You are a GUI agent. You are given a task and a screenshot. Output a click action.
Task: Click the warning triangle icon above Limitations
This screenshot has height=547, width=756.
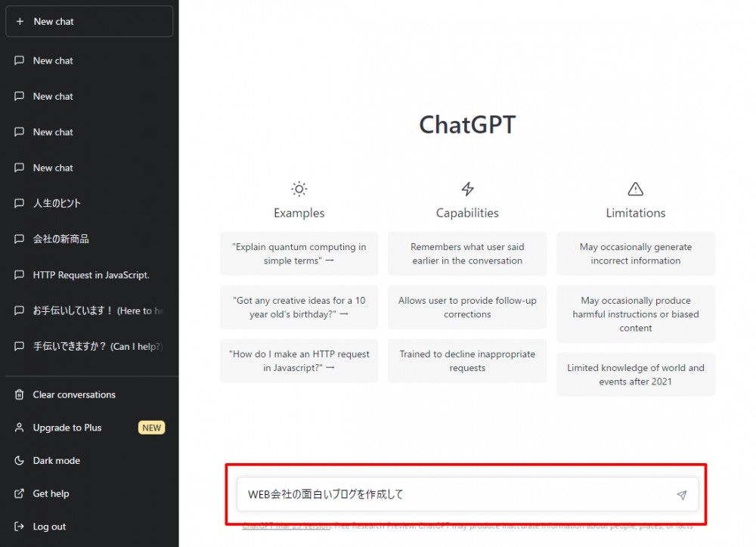pyautogui.click(x=636, y=189)
